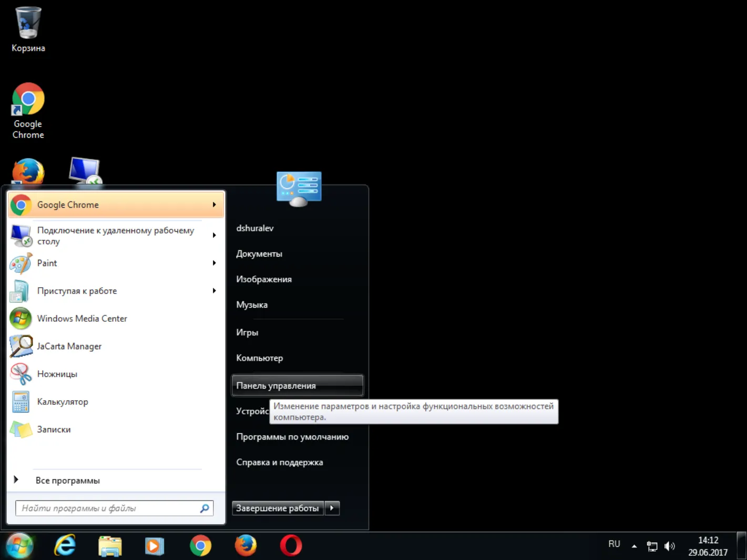Open Приступая к работе in Start menu
Screen dimensions: 747x560
tap(116, 291)
